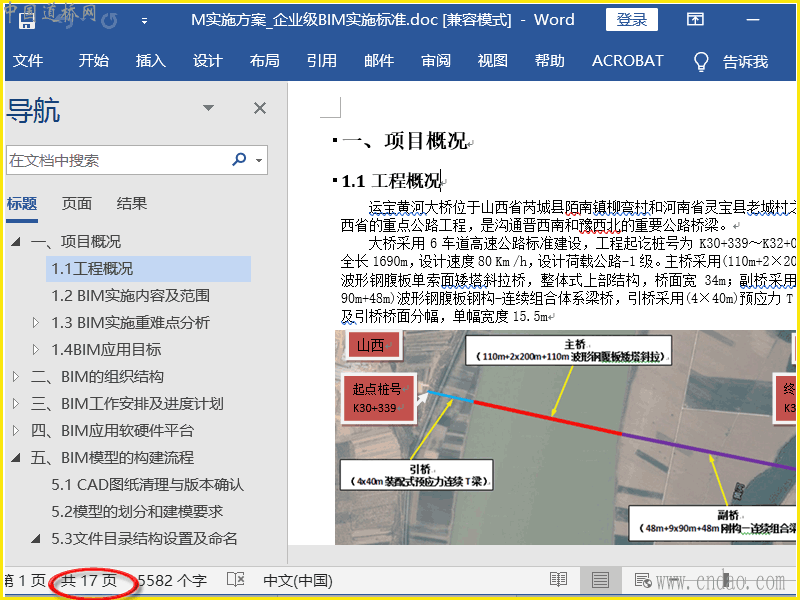Image resolution: width=800 pixels, height=600 pixels.
Task: Click the 引桥 callout text box
Action: 416,475
